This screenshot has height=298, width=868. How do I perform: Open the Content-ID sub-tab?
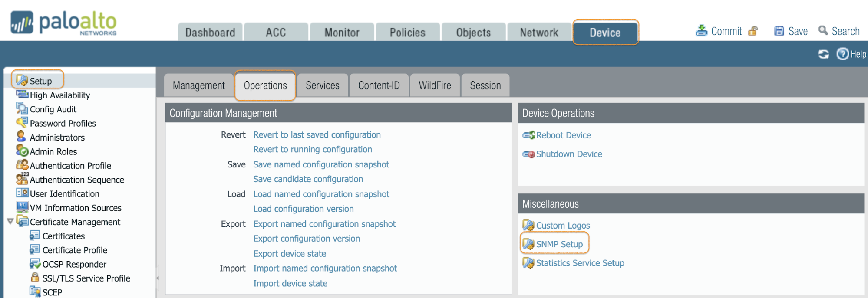pyautogui.click(x=379, y=85)
